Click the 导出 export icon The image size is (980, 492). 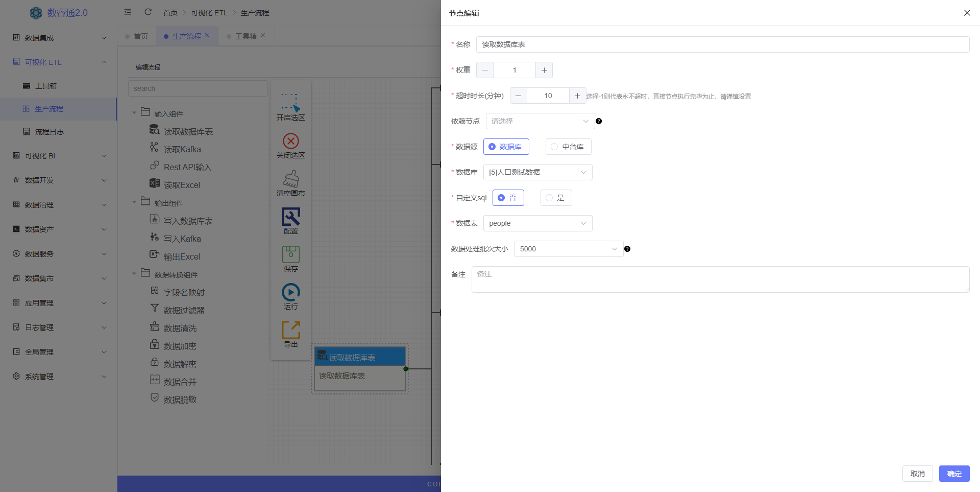point(290,330)
